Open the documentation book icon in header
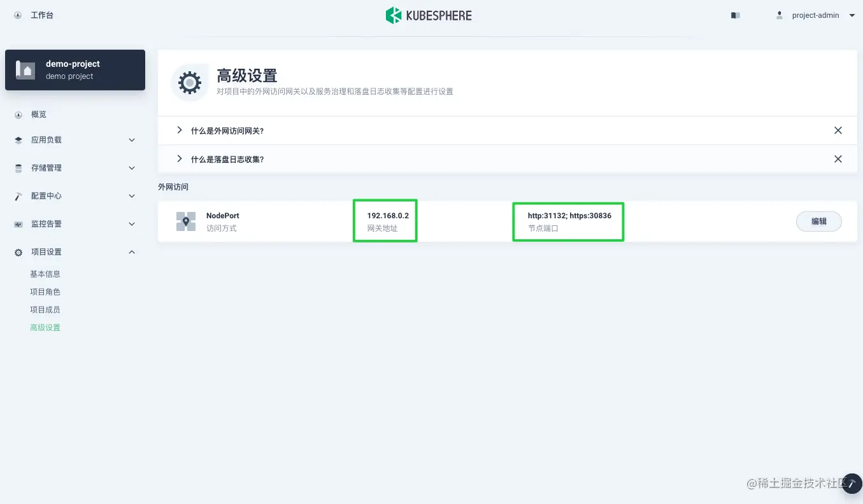The width and height of the screenshot is (863, 504). tap(736, 15)
